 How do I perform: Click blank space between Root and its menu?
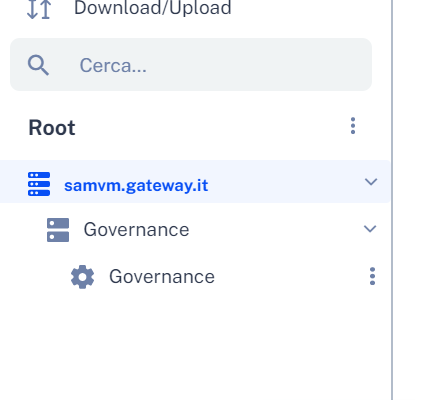212,127
